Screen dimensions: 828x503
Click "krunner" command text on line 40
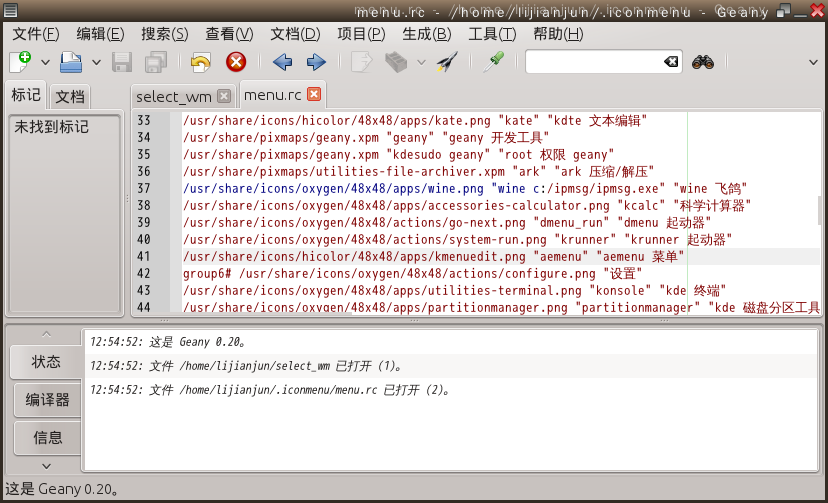585,240
